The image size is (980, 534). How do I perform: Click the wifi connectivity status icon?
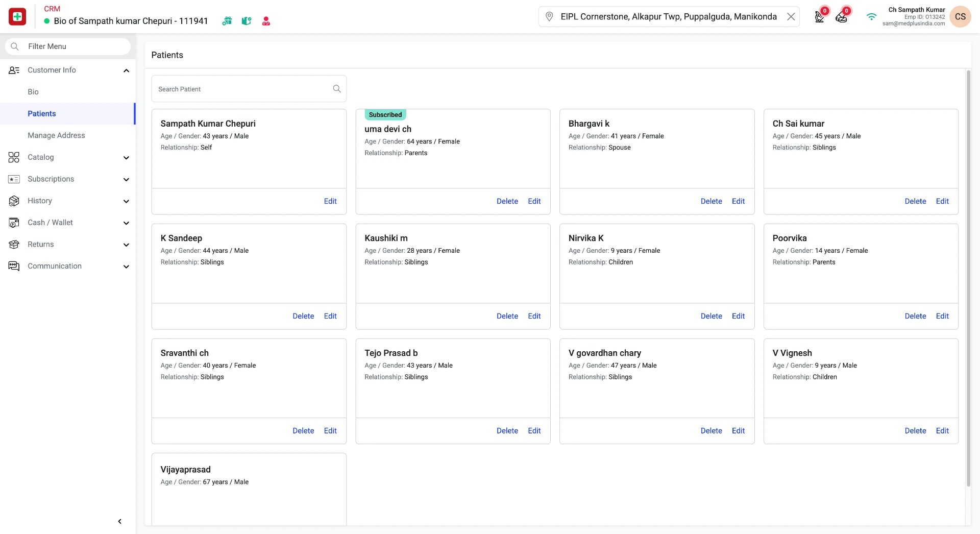[871, 17]
